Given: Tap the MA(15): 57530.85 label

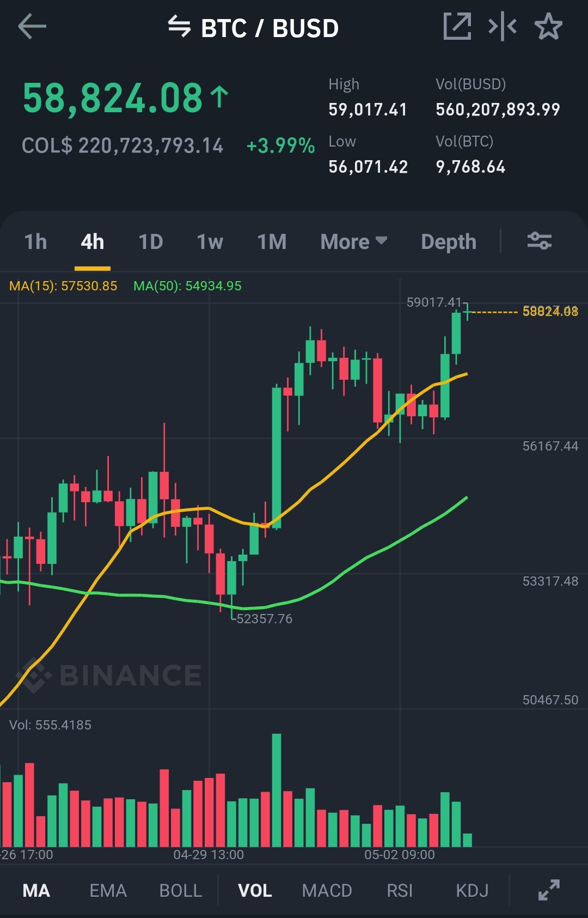Looking at the screenshot, I should pos(63,286).
